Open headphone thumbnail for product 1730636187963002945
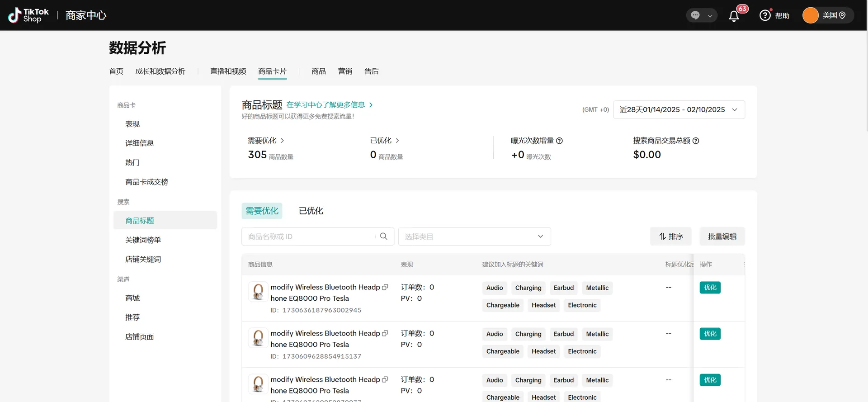The height and width of the screenshot is (402, 868). 258,292
